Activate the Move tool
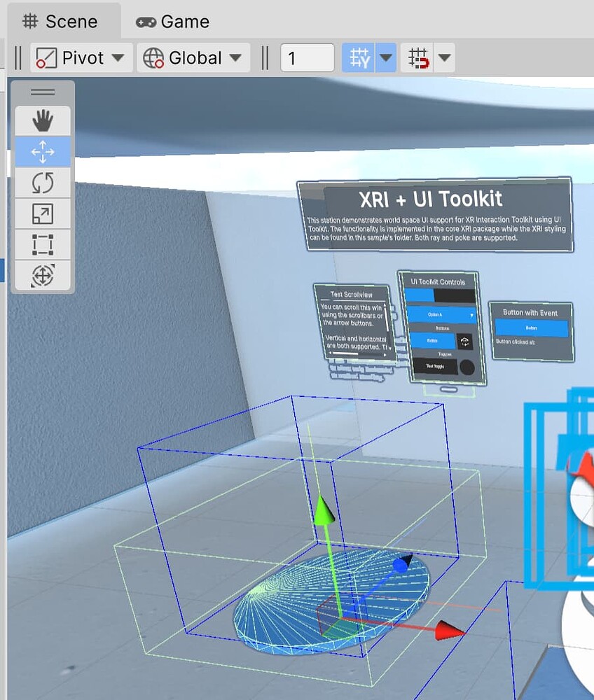Screen dimensions: 594x700 pyautogui.click(x=42, y=151)
